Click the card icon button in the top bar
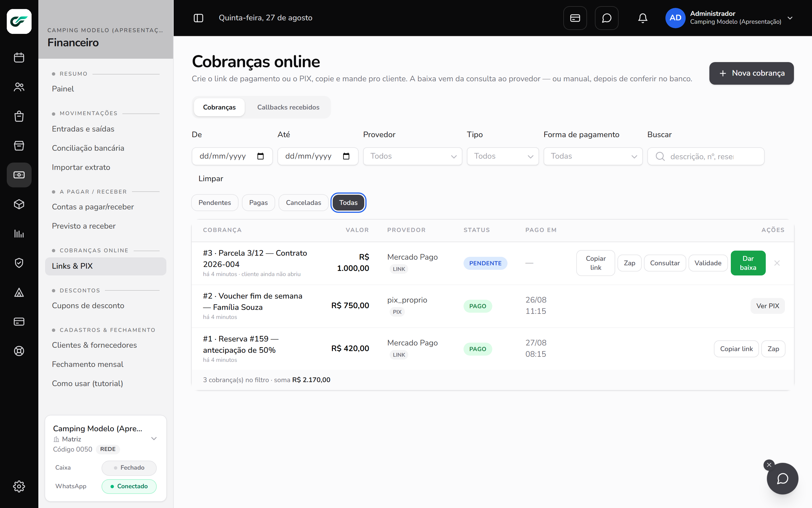This screenshot has height=508, width=812. [x=575, y=18]
